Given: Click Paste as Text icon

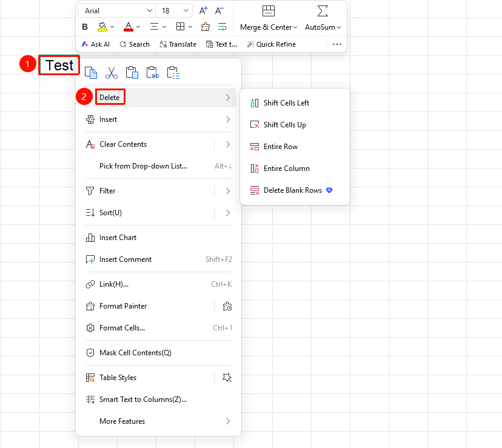Looking at the screenshot, I should pos(152,73).
